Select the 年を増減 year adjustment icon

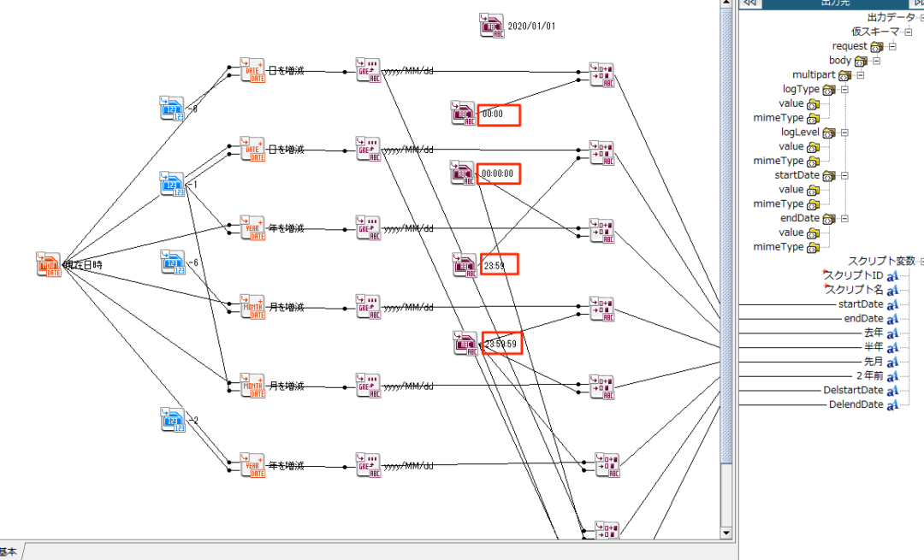point(252,228)
